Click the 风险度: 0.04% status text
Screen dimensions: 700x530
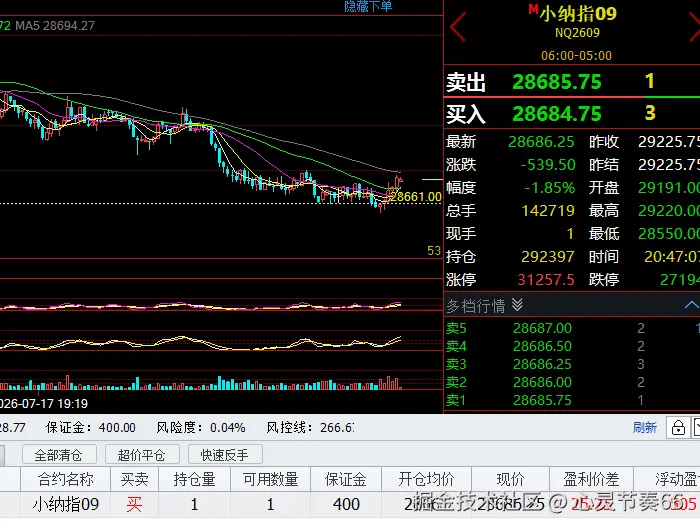(201, 428)
